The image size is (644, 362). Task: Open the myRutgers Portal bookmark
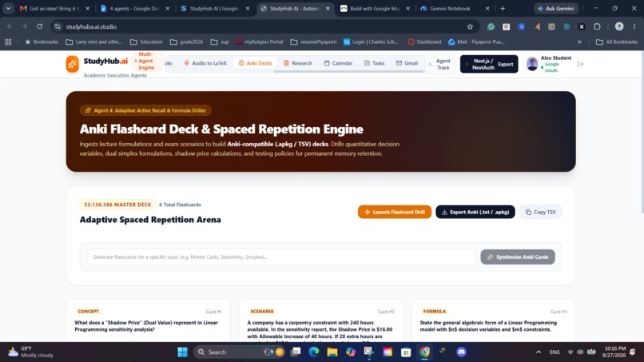(x=260, y=42)
